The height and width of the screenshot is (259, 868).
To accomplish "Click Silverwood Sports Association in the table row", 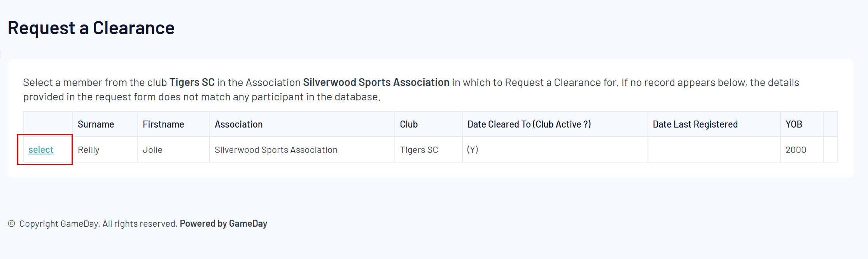I will click(x=276, y=150).
